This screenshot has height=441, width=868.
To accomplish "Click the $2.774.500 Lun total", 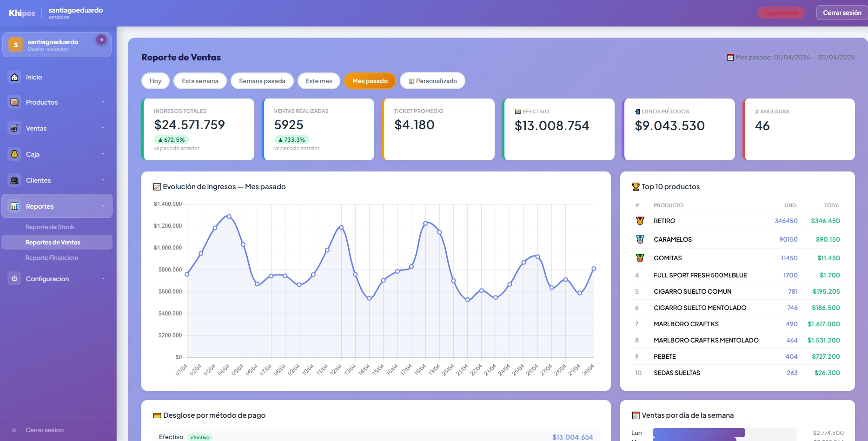I will tap(828, 433).
